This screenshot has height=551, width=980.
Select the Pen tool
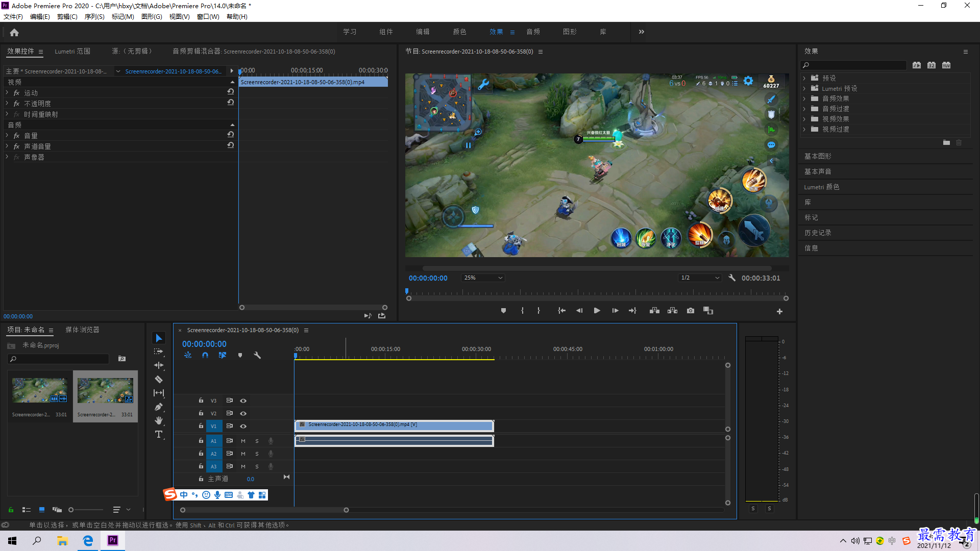point(159,407)
